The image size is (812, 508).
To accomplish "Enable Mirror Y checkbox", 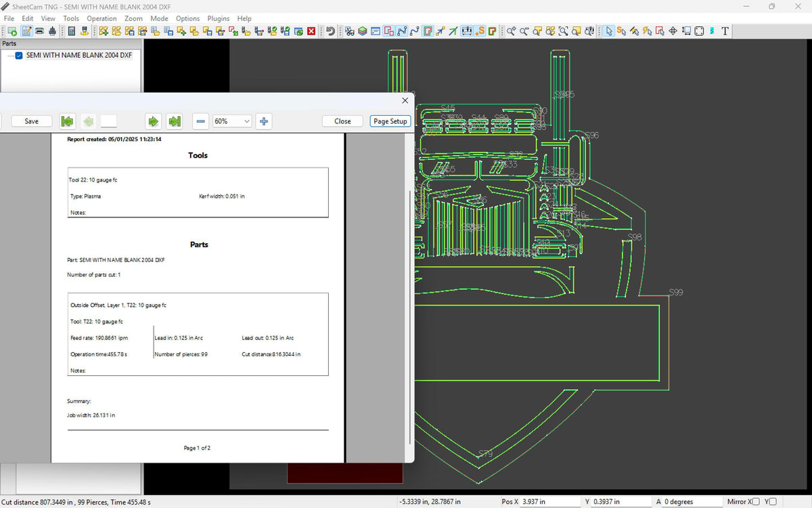I will click(773, 502).
